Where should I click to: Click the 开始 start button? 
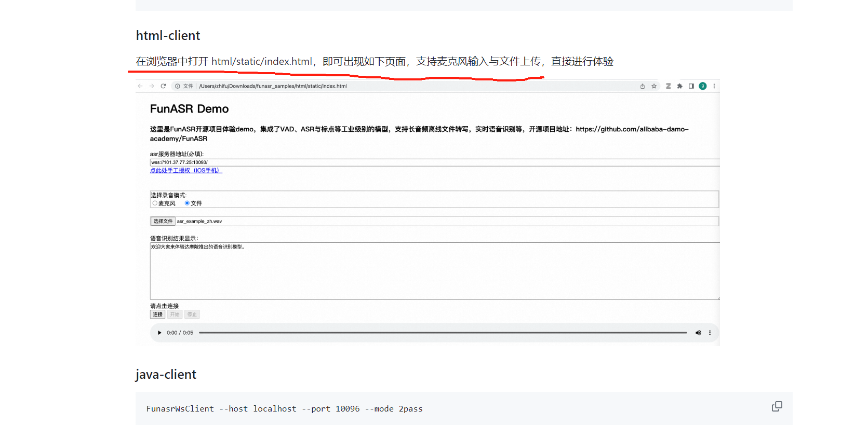pos(175,314)
